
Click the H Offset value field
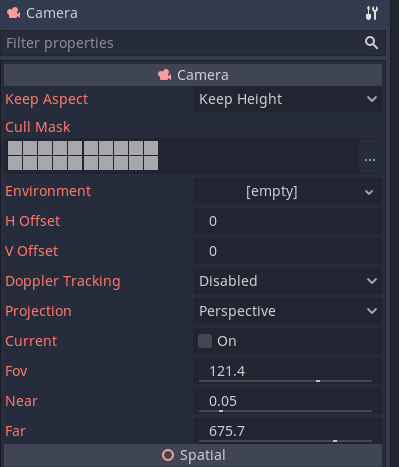(287, 221)
